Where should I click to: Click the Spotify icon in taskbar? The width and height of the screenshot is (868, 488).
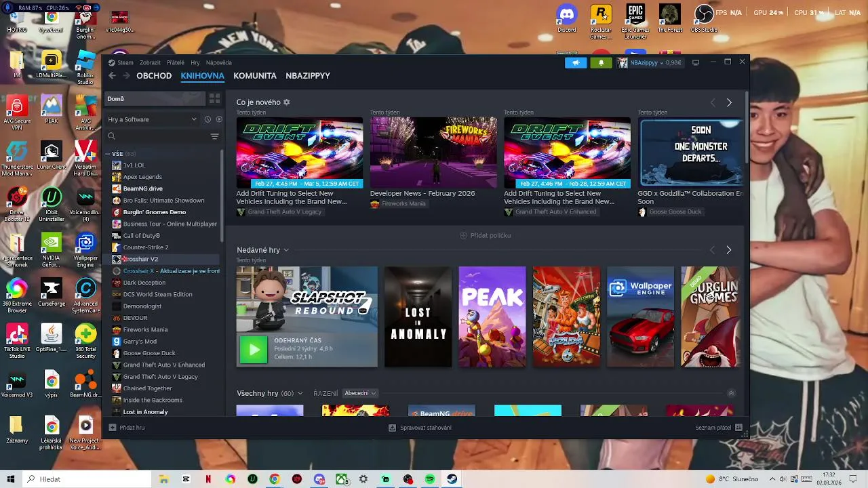pyautogui.click(x=430, y=479)
